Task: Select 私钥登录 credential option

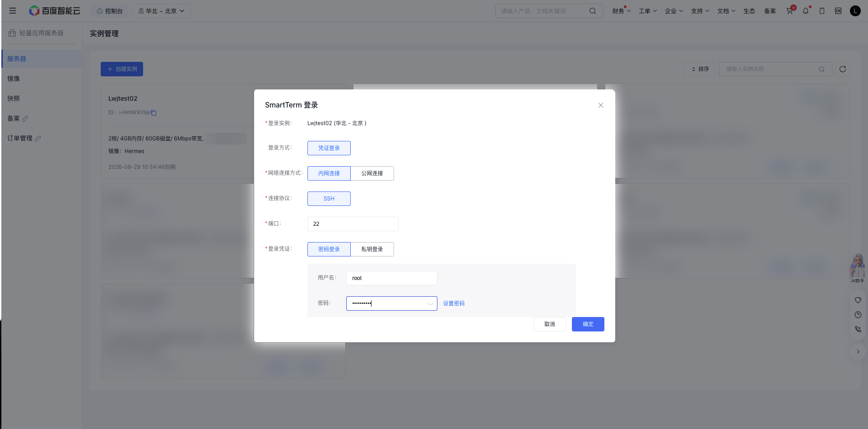Action: point(372,249)
